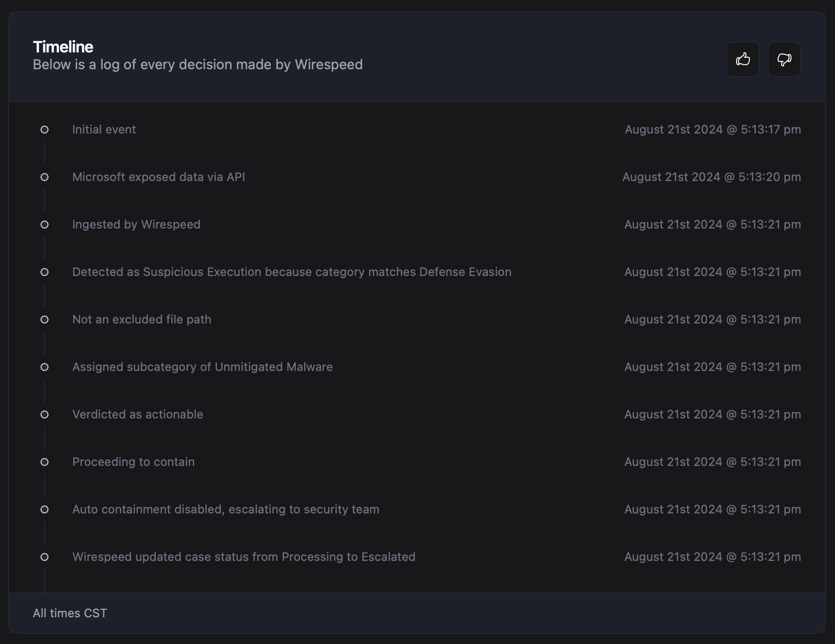Viewport: 835px width, 644px height.
Task: Click the Proceeding to contain node circle
Action: pos(45,461)
